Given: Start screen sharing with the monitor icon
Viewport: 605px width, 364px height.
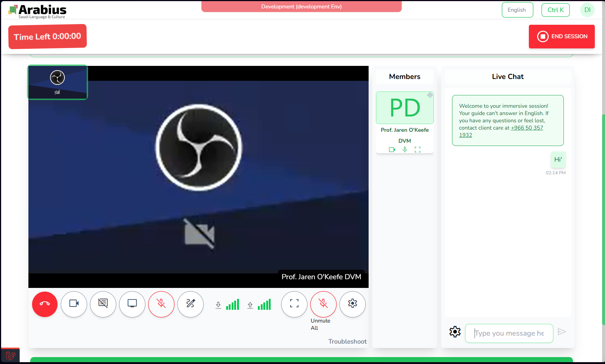Looking at the screenshot, I should coord(132,304).
